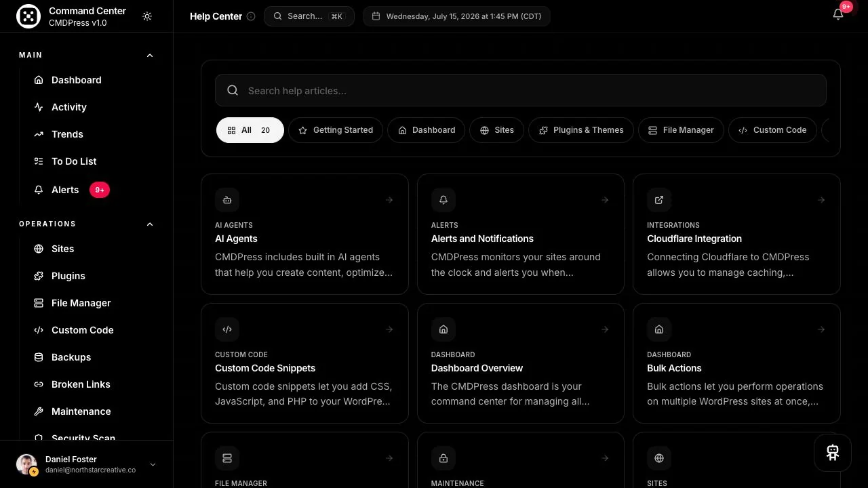This screenshot has height=488, width=868.
Task: Filter by Sites category chip
Action: coord(496,130)
